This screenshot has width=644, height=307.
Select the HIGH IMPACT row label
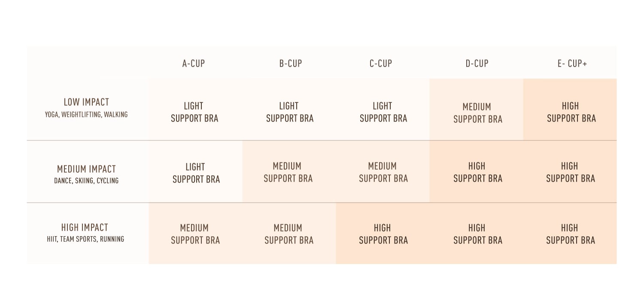85,228
